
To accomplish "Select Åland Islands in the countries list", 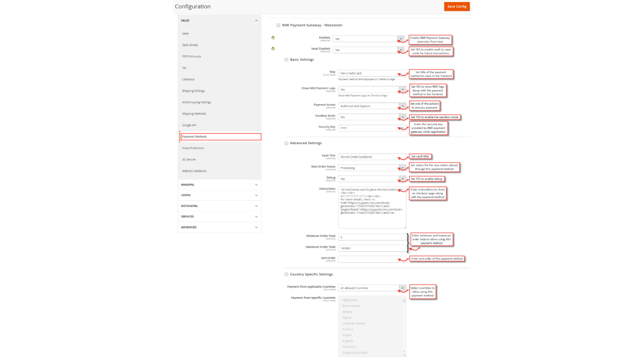I will point(351,306).
